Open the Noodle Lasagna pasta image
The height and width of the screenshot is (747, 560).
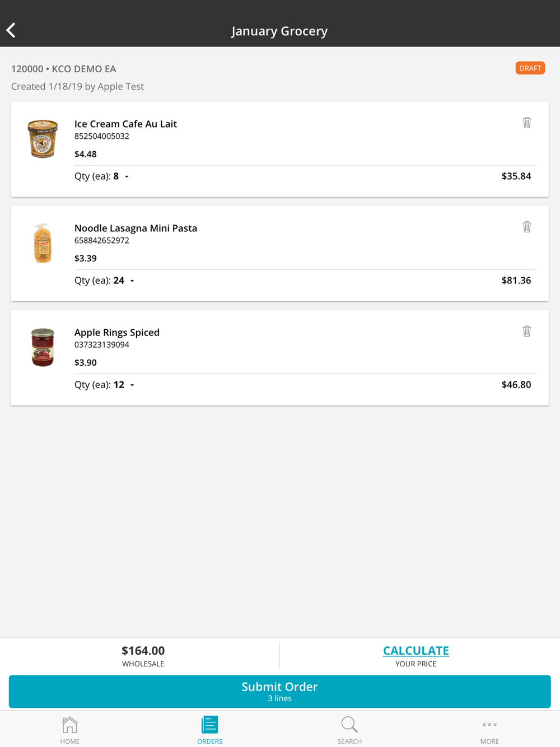click(43, 243)
